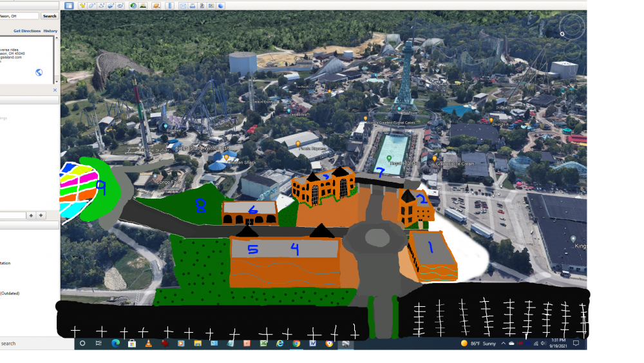Screen dimensions: 644x363
Task: Open the Get Directions link
Action: click(x=26, y=31)
